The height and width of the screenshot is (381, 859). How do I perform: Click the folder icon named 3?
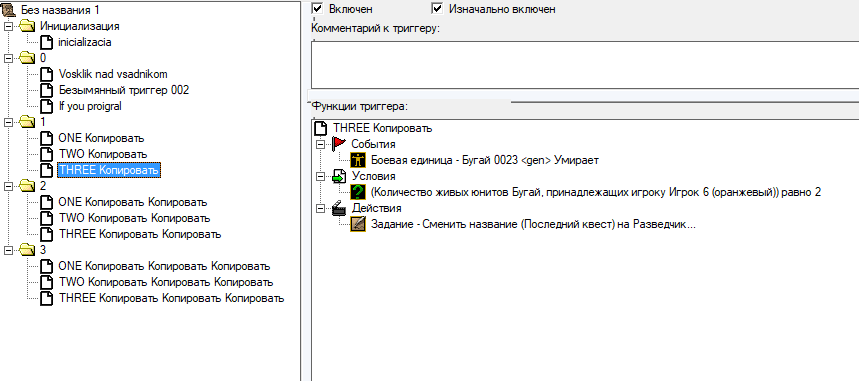click(26, 250)
